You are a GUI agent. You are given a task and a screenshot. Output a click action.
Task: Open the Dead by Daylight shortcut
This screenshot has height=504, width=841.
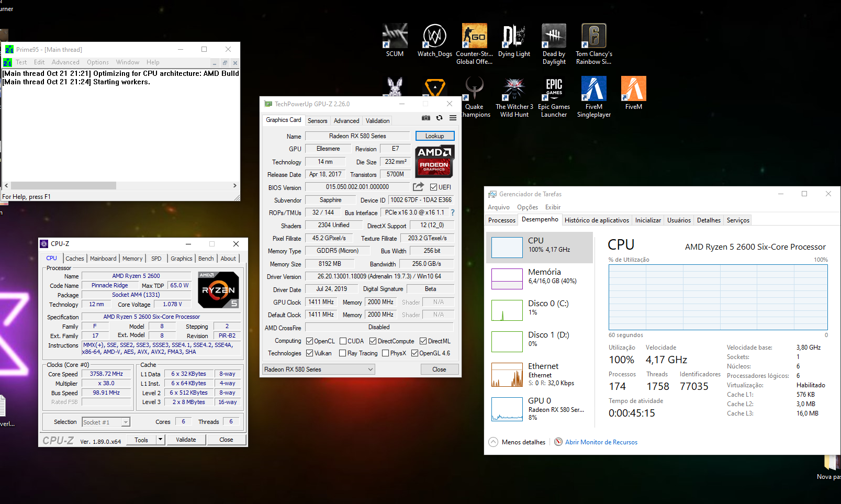(x=554, y=44)
